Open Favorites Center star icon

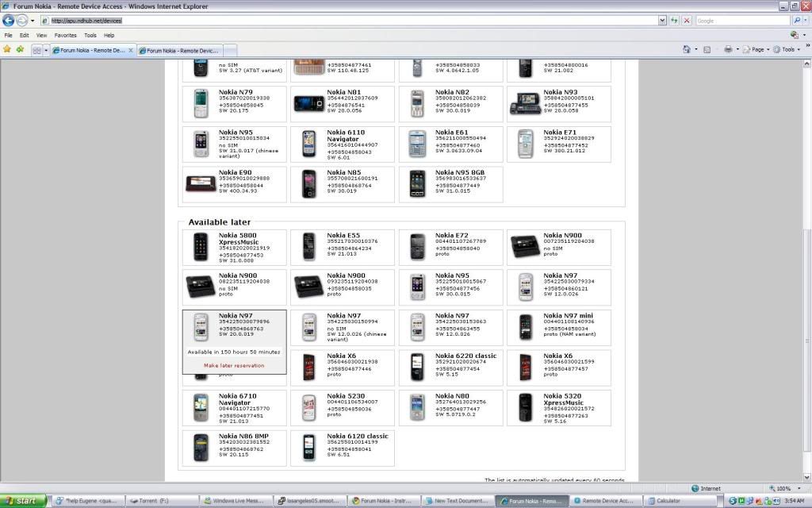pyautogui.click(x=7, y=49)
